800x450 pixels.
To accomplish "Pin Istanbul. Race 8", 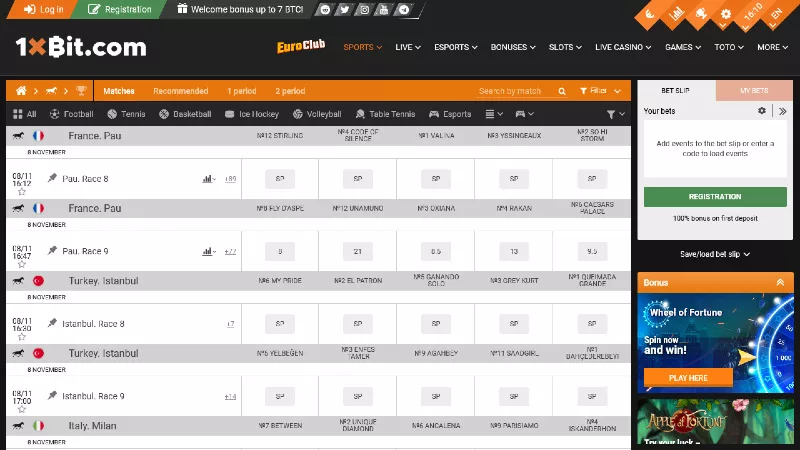I will tap(52, 323).
